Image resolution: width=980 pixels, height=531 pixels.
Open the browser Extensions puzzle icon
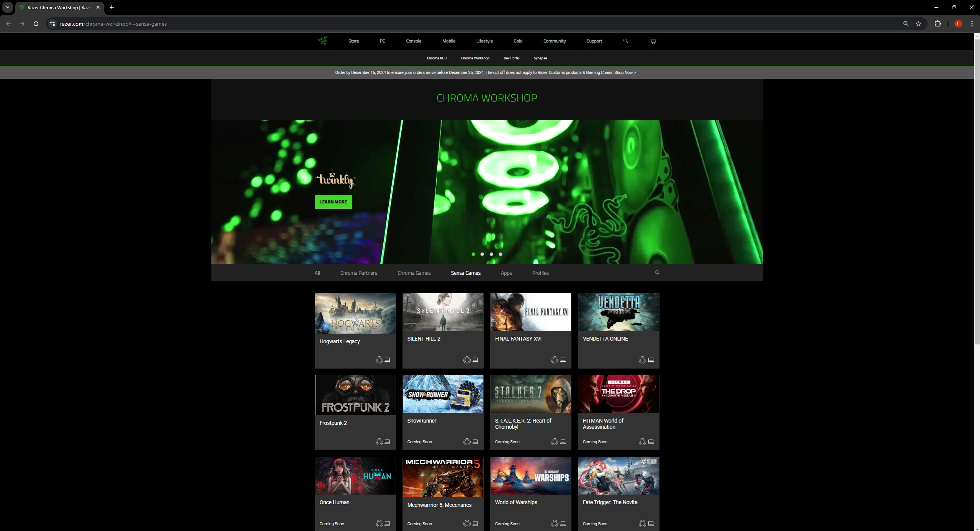[x=937, y=24]
